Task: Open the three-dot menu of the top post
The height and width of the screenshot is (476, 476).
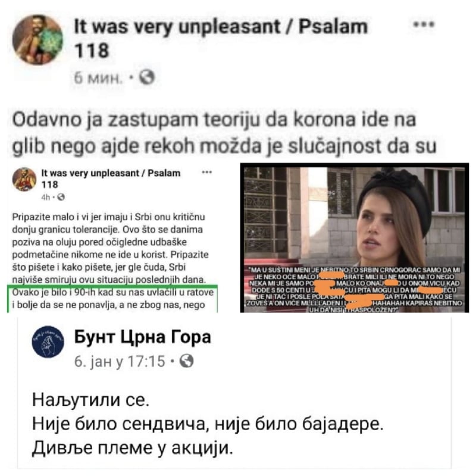Action: click(424, 24)
